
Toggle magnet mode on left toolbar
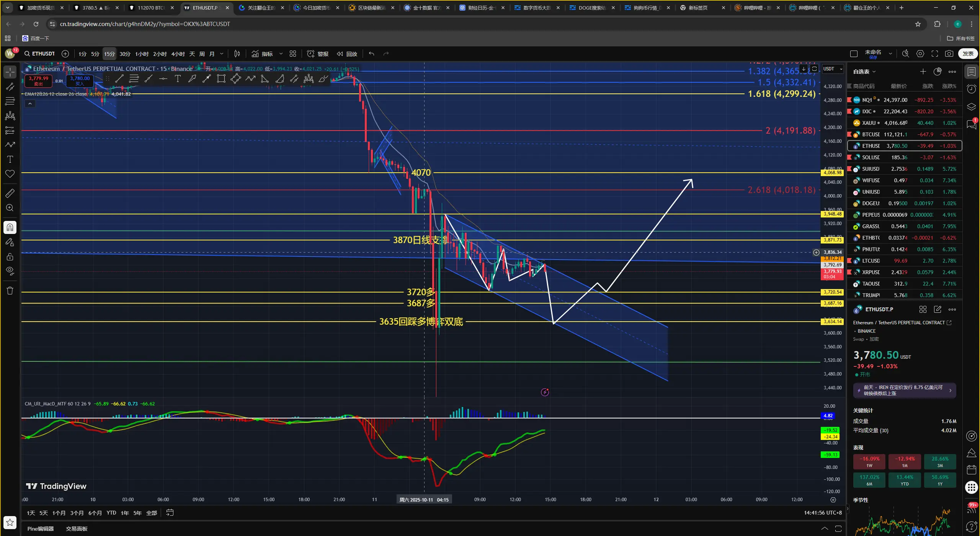10,227
